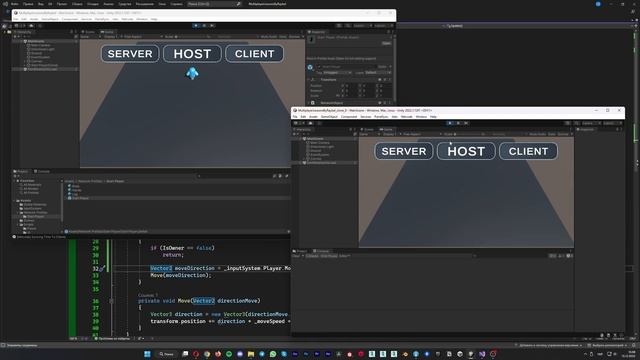Toggle Collapse in right Unity console

[x=312, y=256]
